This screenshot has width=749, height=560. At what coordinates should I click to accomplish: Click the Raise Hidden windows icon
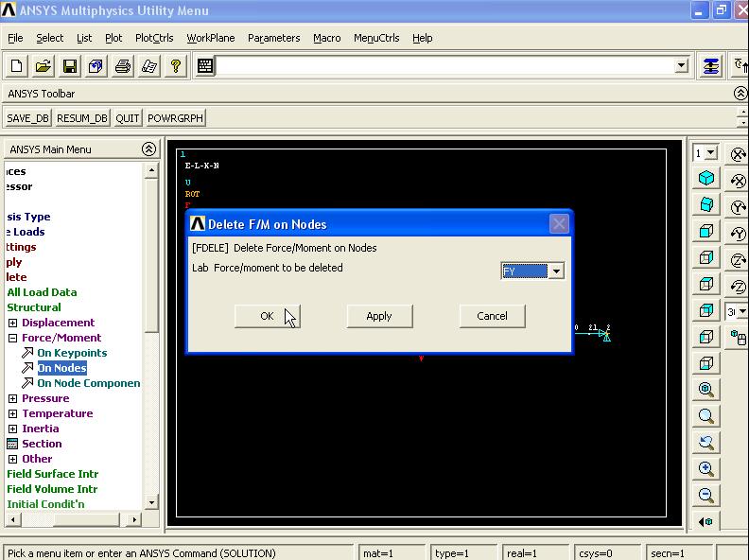[711, 66]
